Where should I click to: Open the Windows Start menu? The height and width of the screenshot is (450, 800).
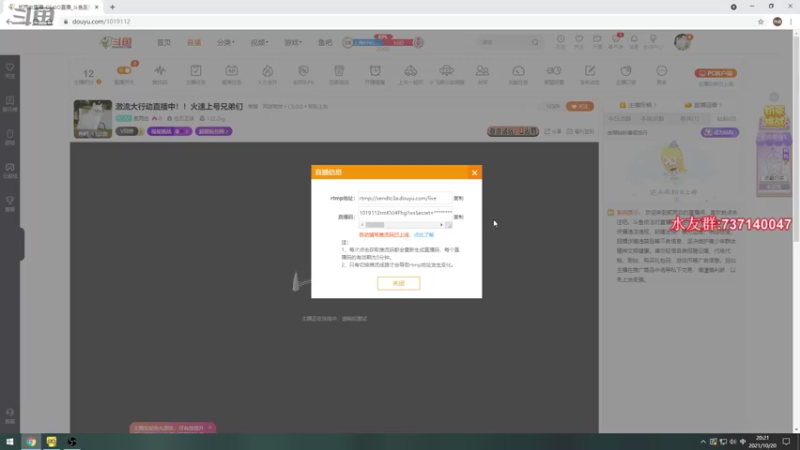(10, 441)
